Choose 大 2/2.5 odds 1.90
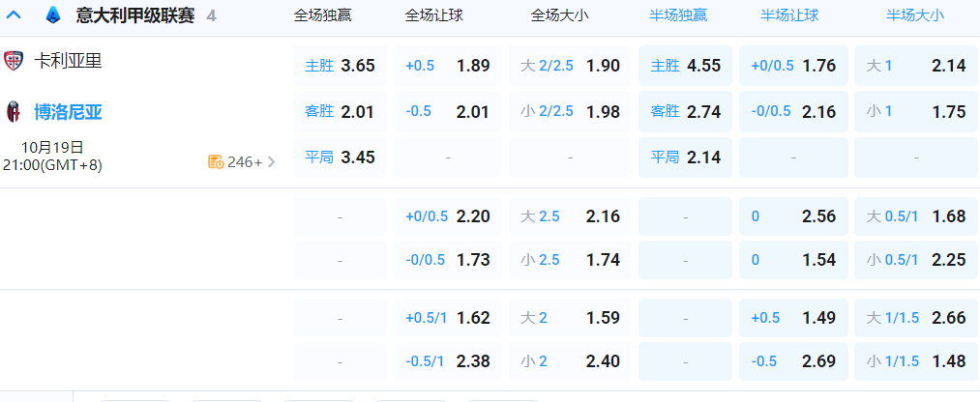 570,66
